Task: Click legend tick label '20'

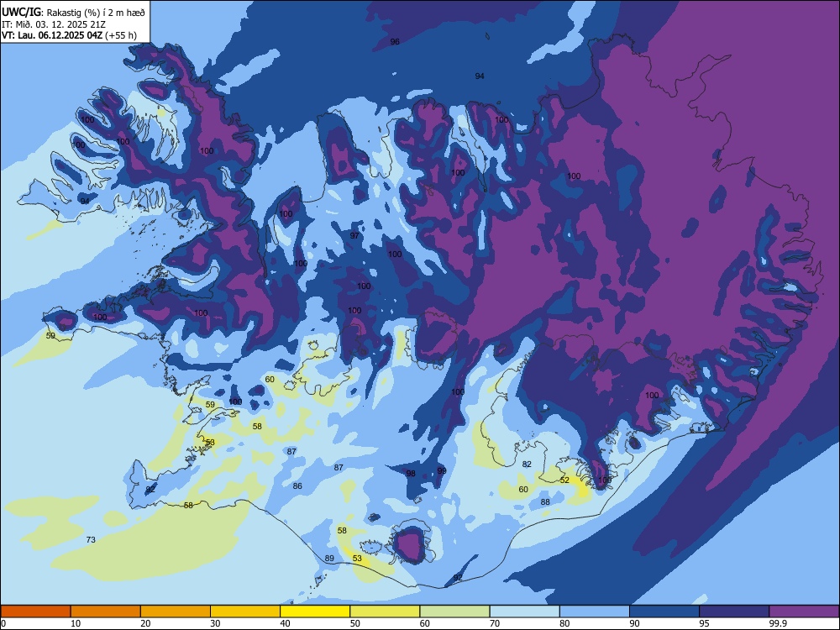Action: tap(145, 623)
